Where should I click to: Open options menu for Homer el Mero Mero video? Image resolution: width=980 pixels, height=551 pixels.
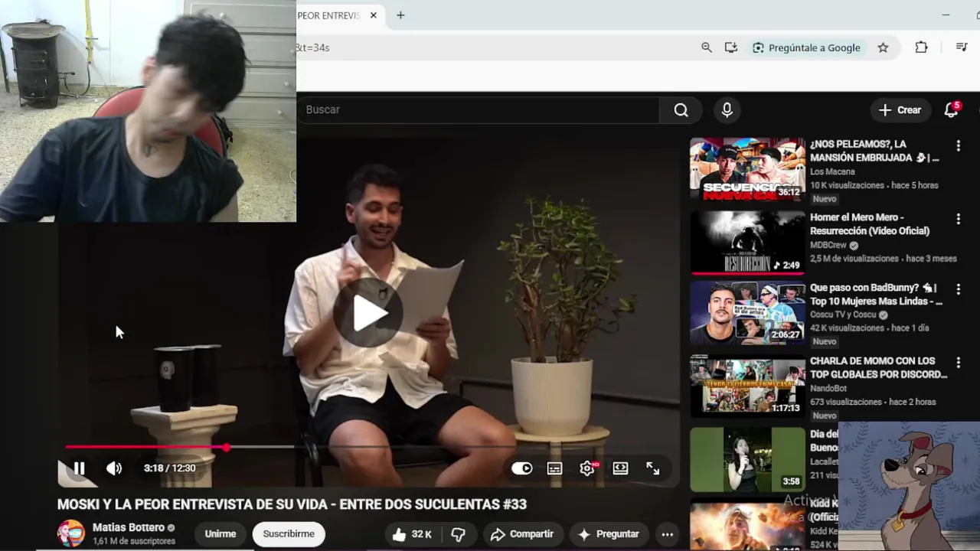coord(958,219)
